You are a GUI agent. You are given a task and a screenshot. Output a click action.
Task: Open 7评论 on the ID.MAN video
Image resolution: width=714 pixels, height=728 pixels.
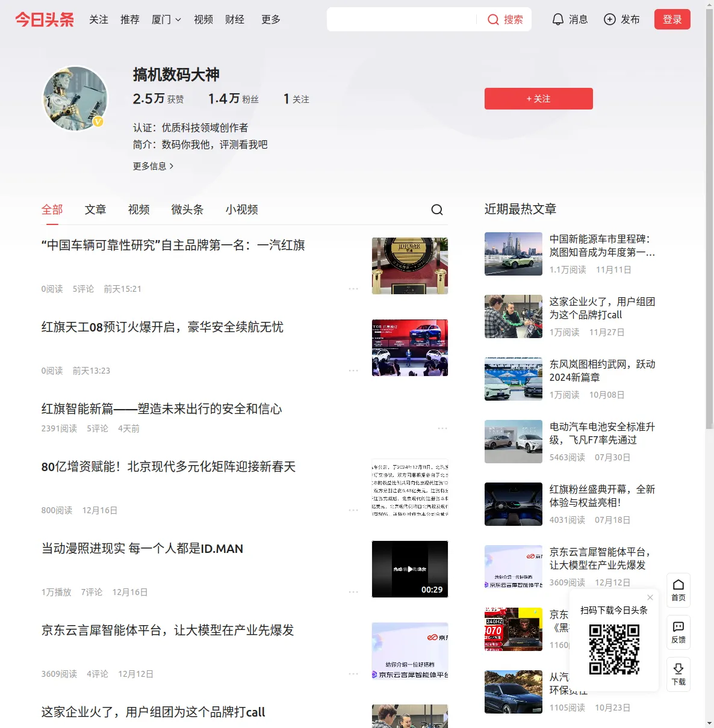(92, 592)
